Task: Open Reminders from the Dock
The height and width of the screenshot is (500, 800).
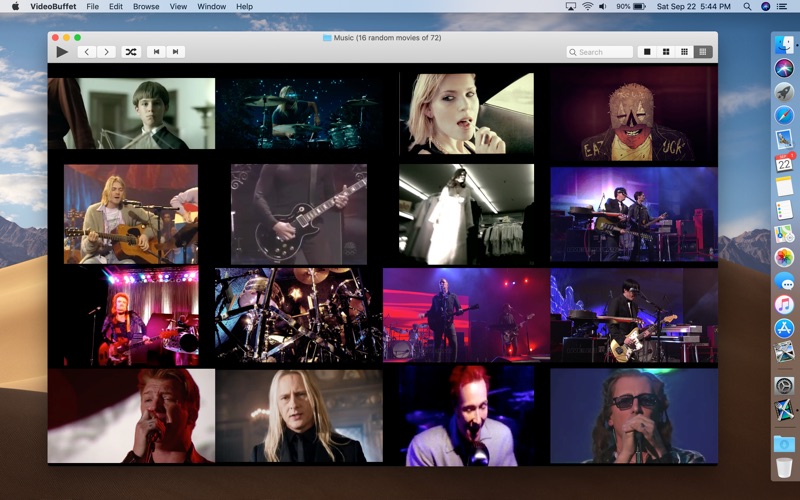Action: tap(784, 210)
